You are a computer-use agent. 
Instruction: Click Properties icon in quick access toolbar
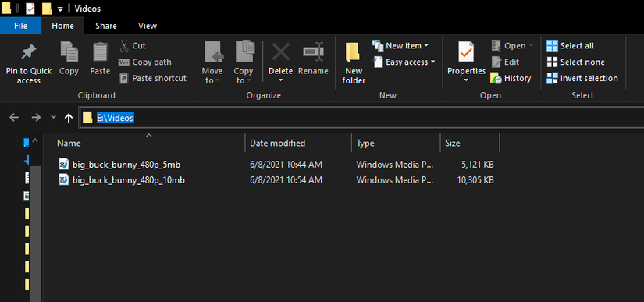point(30,9)
